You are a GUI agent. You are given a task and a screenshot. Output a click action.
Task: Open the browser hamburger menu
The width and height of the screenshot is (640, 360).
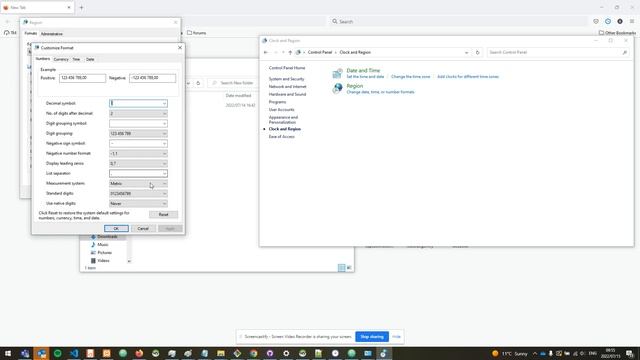pyautogui.click(x=631, y=21)
